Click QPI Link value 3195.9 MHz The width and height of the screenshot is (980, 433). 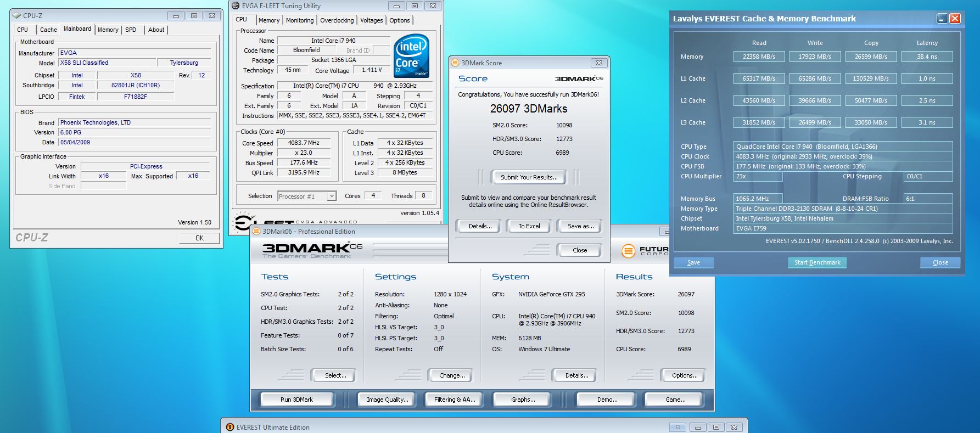304,172
